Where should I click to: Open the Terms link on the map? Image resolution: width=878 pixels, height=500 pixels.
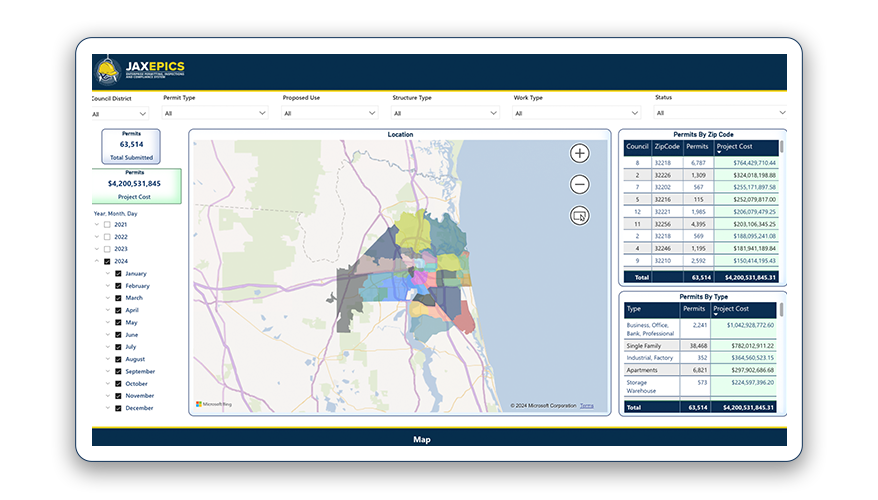(x=586, y=405)
